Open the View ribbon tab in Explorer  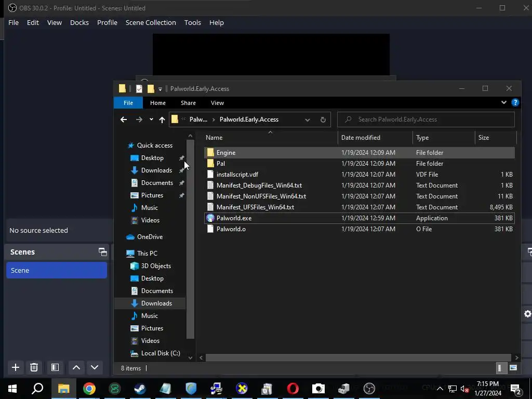[217, 103]
